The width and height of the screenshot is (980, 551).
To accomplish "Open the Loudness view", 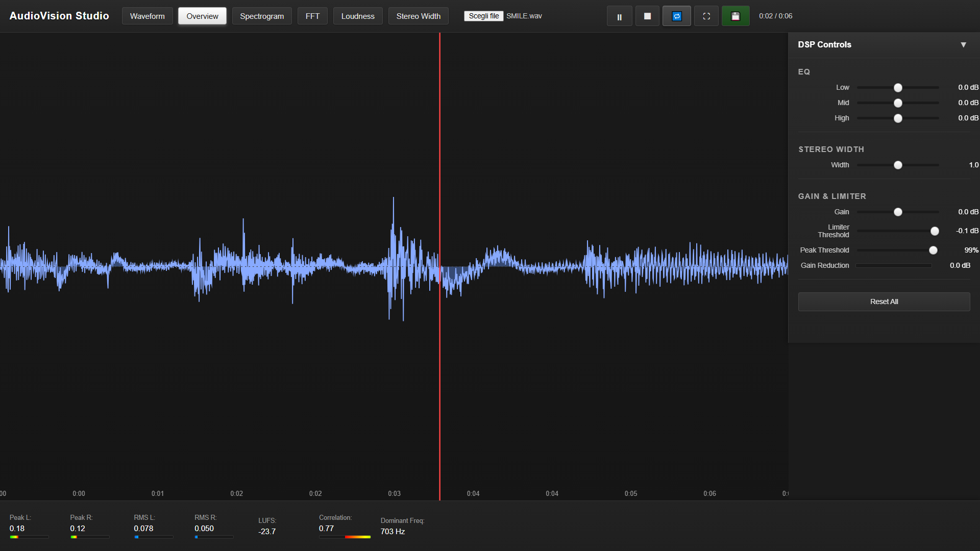I will coord(358,16).
